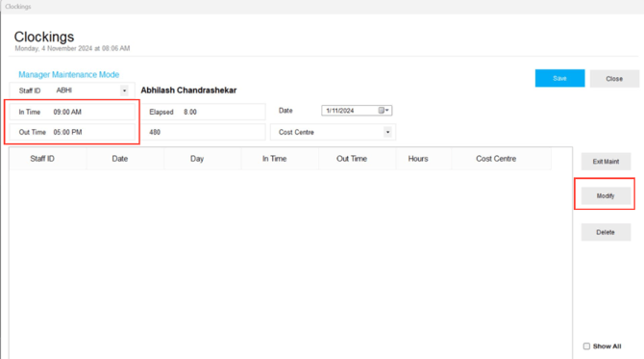Enable the Show All checkbox

pos(586,346)
